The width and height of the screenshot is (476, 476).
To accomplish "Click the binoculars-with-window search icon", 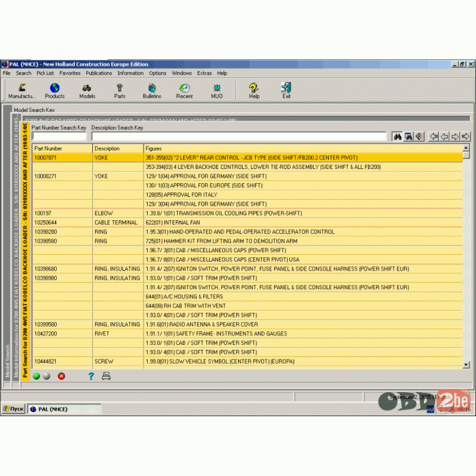I will (x=409, y=137).
